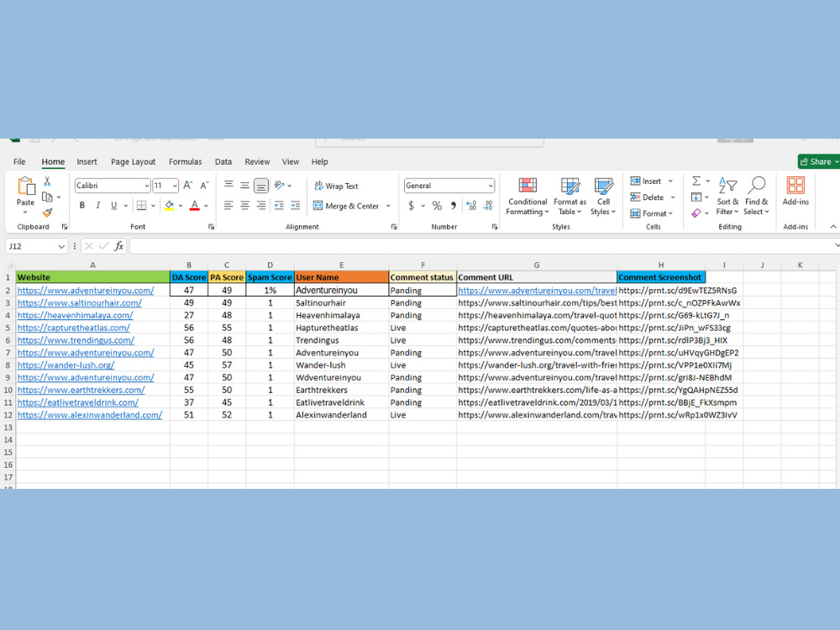Image resolution: width=840 pixels, height=630 pixels.
Task: Collapse the ribbon with the chevron
Action: [x=833, y=227]
